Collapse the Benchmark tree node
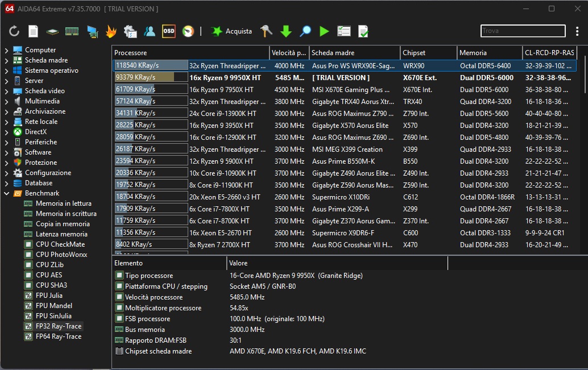Screen dimensions: 588x370 pos(6,193)
